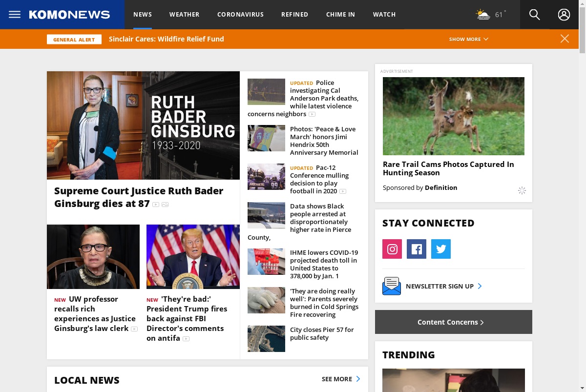This screenshot has width=586, height=392.
Task: Click the newsletter envelope icon
Action: [391, 286]
